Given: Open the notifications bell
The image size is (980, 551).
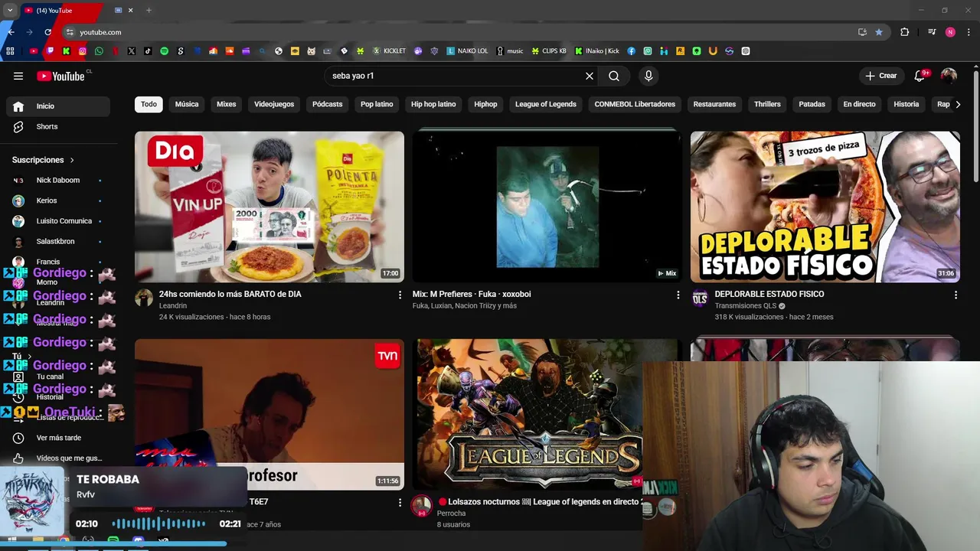Looking at the screenshot, I should pyautogui.click(x=920, y=76).
